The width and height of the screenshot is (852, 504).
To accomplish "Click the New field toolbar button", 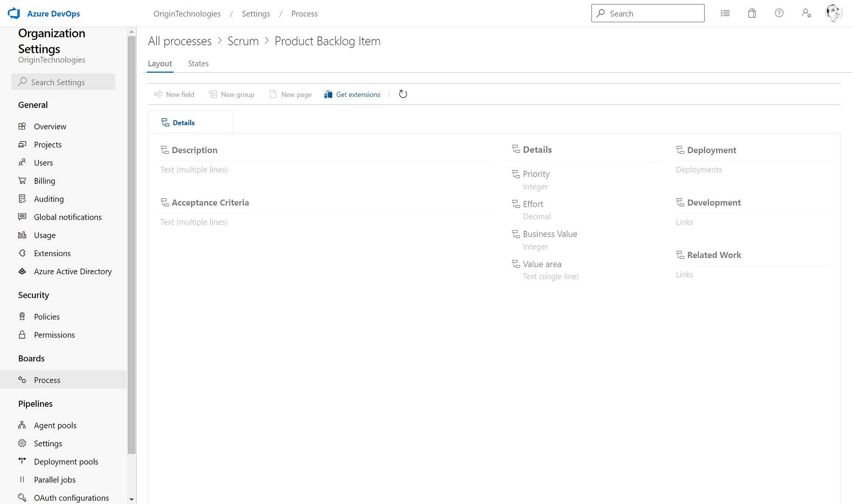I will 174,94.
